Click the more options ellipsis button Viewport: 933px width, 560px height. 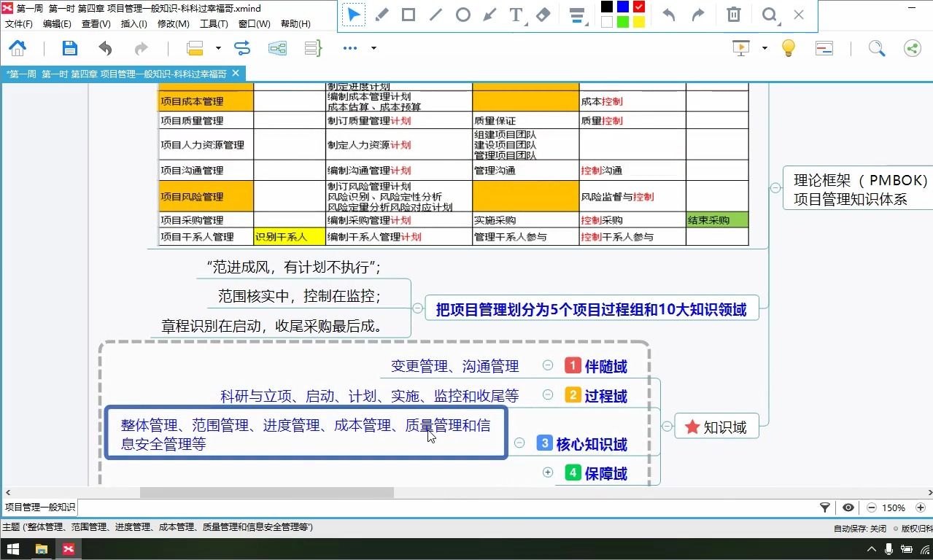pos(349,47)
